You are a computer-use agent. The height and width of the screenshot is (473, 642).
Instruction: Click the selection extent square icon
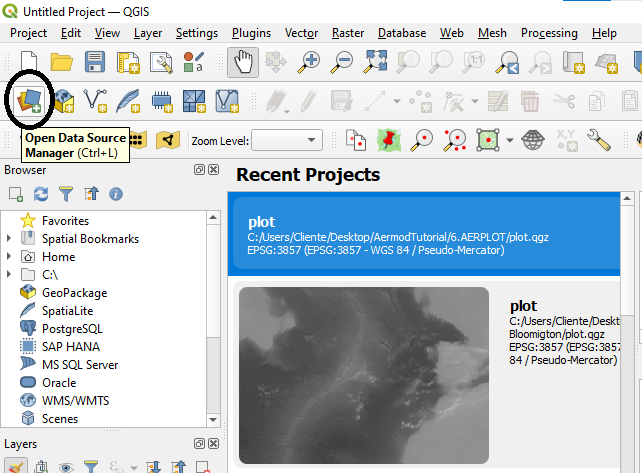488,140
